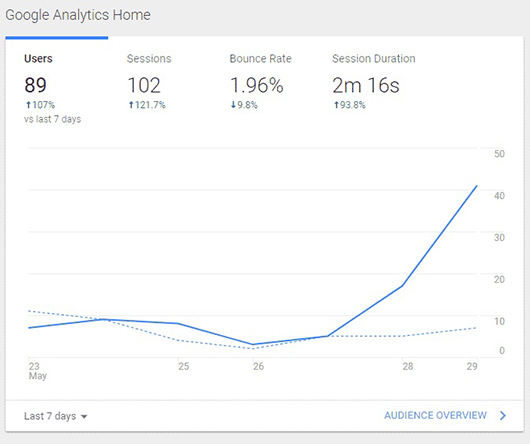Click the 40 value on the chart y-axis

coord(499,196)
